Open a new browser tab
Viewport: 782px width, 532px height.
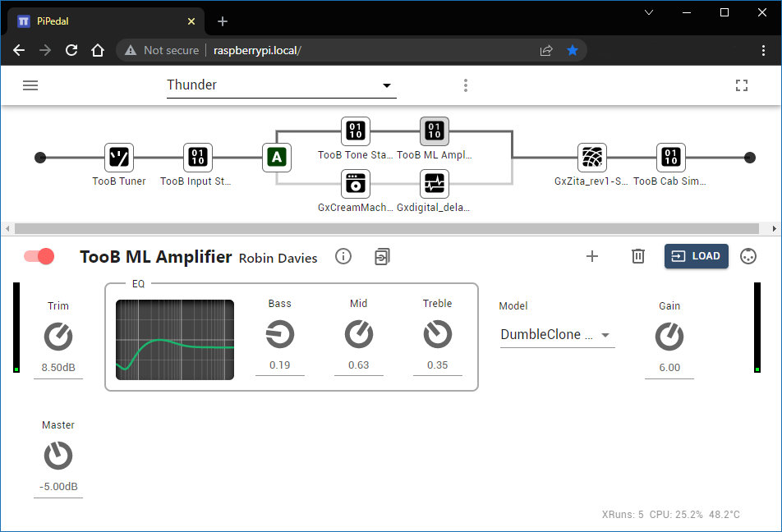pos(223,21)
